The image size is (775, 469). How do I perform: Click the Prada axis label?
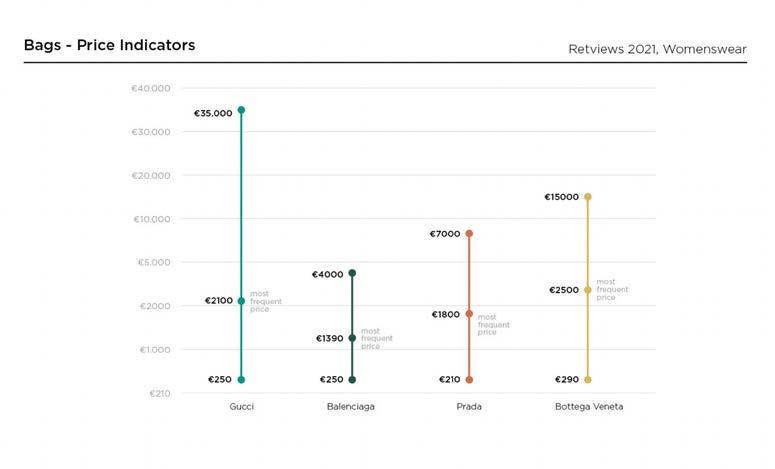[x=469, y=407]
